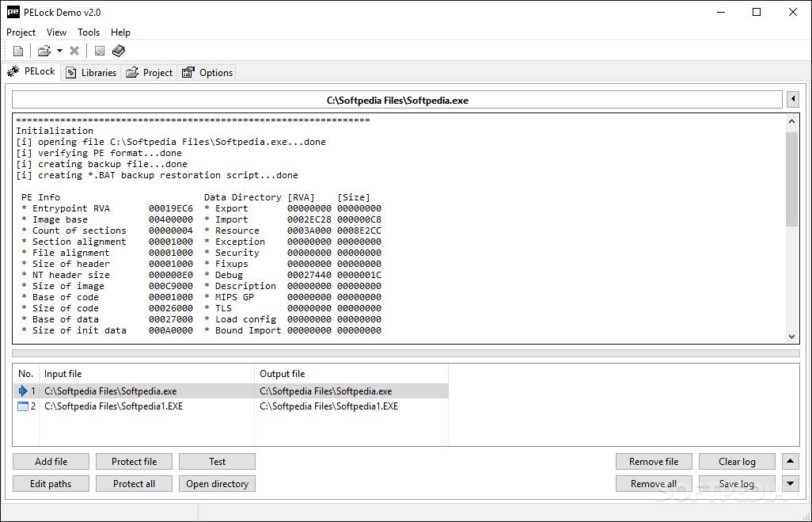The image size is (812, 522).
Task: Click the Remove file button
Action: [x=654, y=461]
